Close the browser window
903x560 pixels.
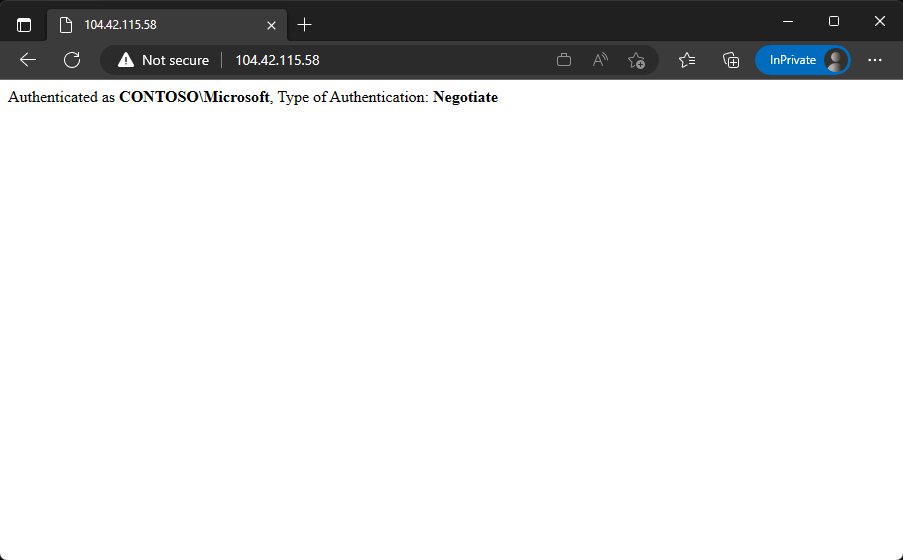(879, 21)
